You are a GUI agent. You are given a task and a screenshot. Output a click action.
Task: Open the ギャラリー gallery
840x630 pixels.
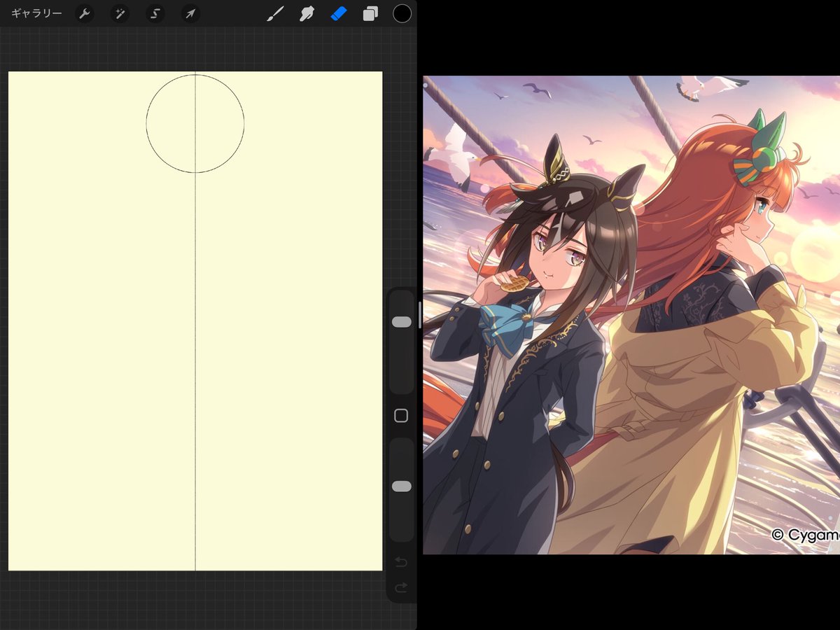[36, 13]
